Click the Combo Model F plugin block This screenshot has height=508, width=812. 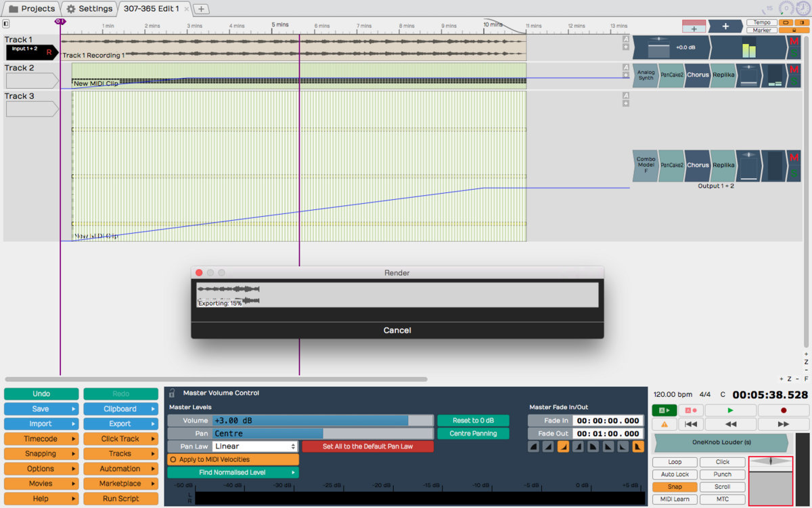(x=646, y=165)
